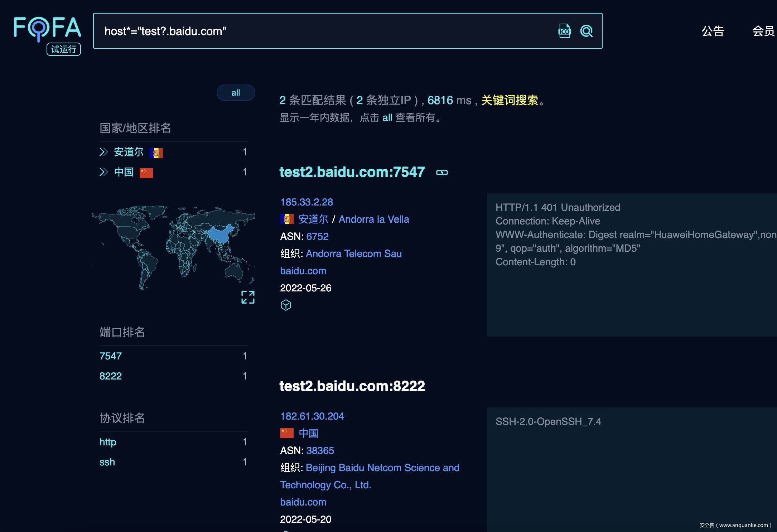777x532 pixels.
Task: Expand the 安道尔 country entry
Action: point(103,152)
